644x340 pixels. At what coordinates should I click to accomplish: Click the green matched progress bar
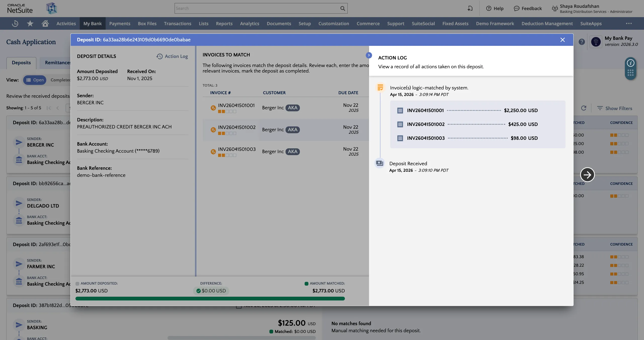210,298
